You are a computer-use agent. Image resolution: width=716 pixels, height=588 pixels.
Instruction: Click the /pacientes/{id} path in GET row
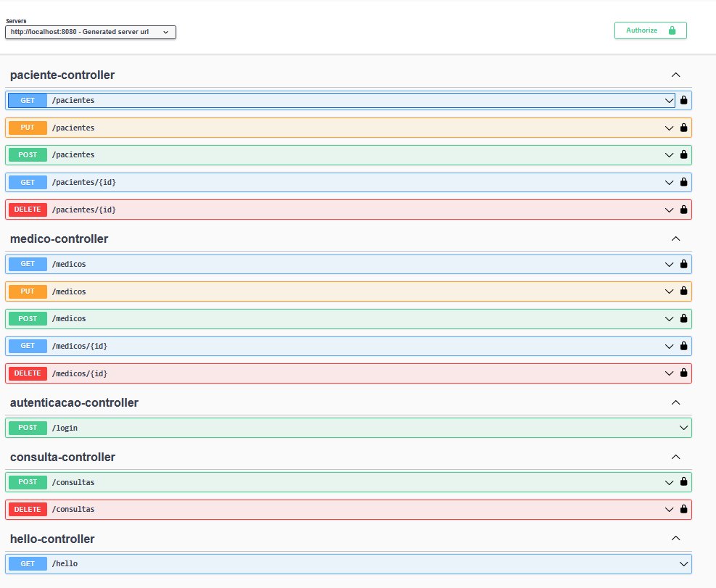click(x=84, y=182)
